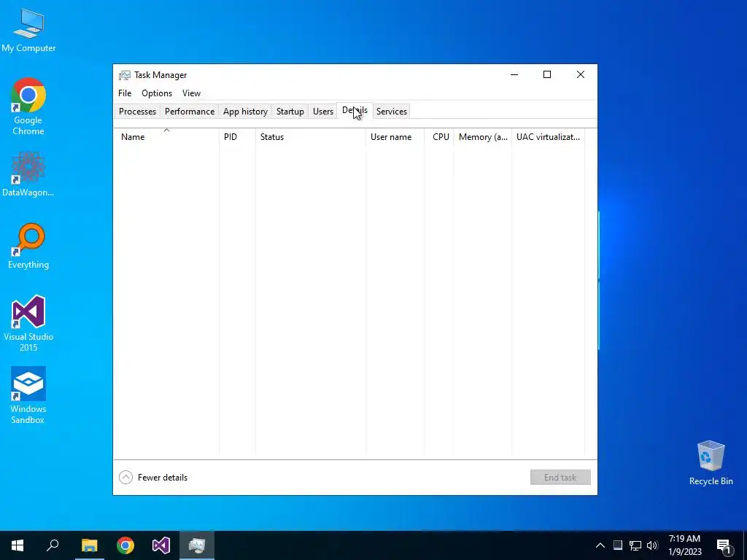The height and width of the screenshot is (560, 747).
Task: Switch to the Performance tab
Action: (x=190, y=112)
